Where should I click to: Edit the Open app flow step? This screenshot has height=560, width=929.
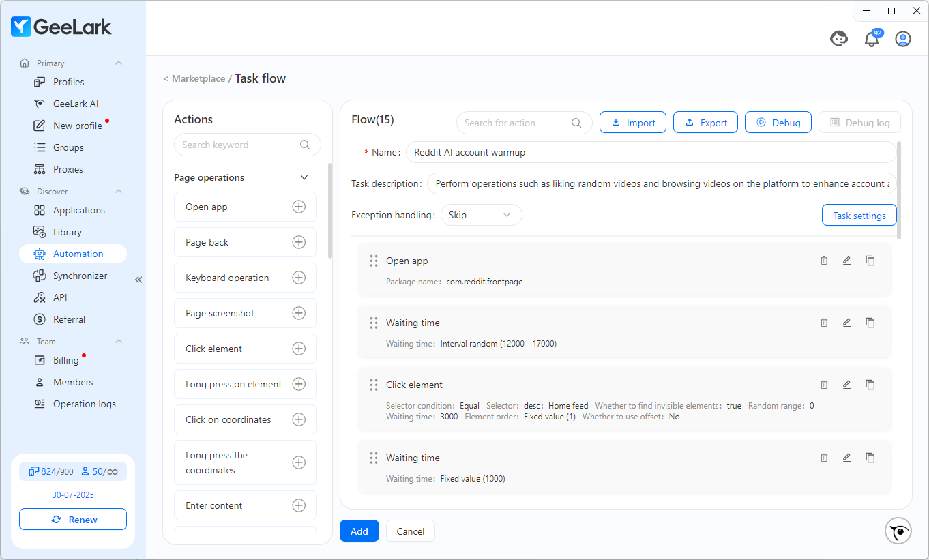(x=847, y=261)
